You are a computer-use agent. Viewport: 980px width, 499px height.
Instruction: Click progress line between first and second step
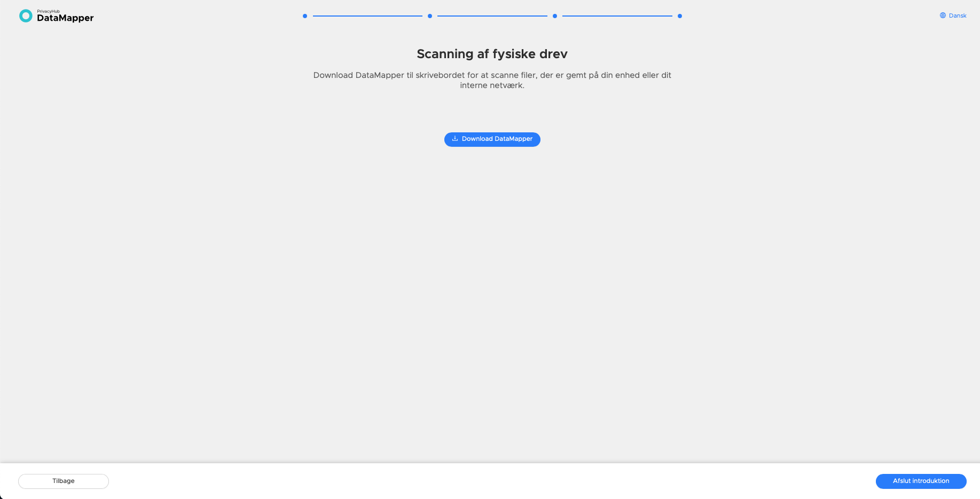click(367, 16)
